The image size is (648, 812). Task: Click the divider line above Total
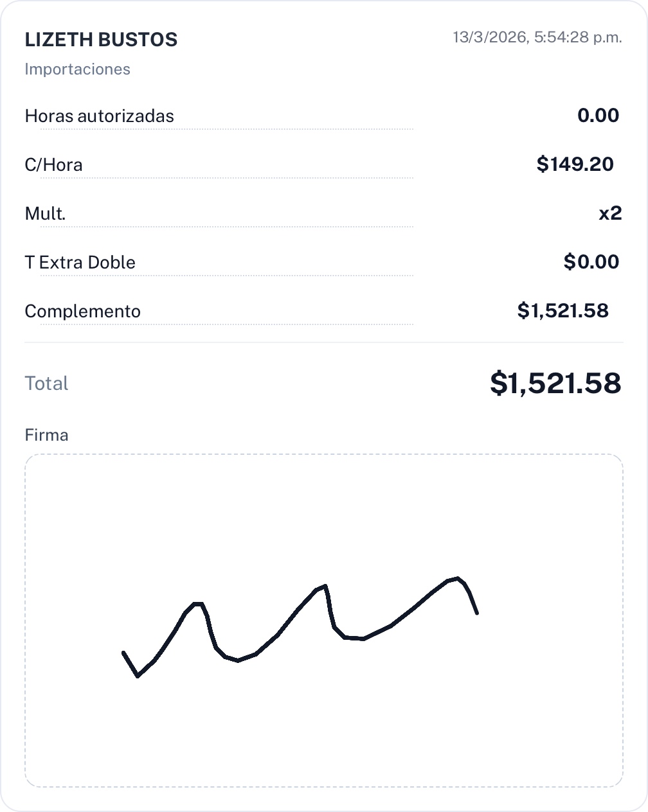[x=324, y=343]
